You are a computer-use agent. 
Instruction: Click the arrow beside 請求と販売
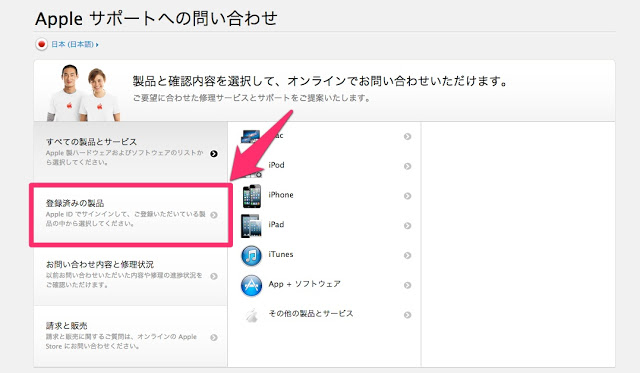tap(214, 337)
